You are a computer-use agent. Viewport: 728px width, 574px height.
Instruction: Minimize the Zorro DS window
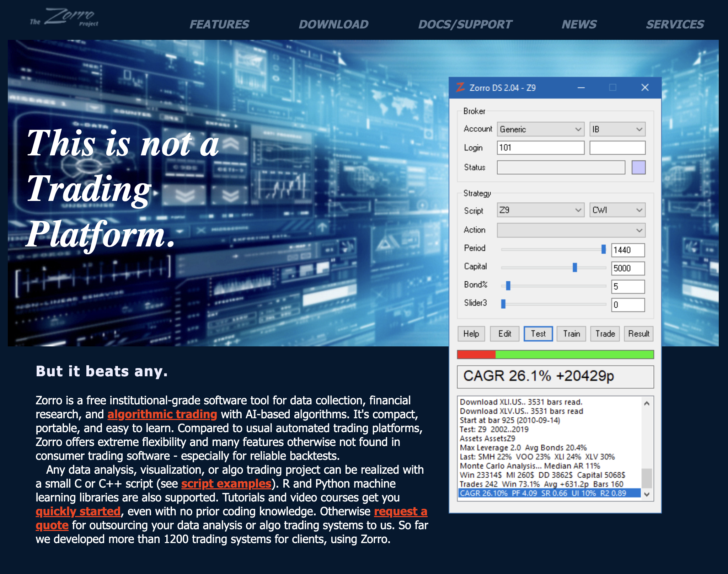[x=581, y=87]
